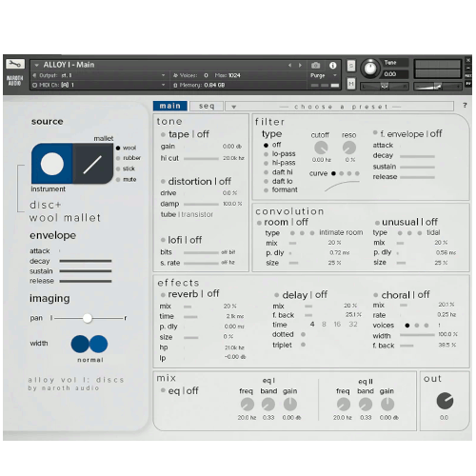
Task: Toggle the eq on/off switch
Action: click(163, 390)
